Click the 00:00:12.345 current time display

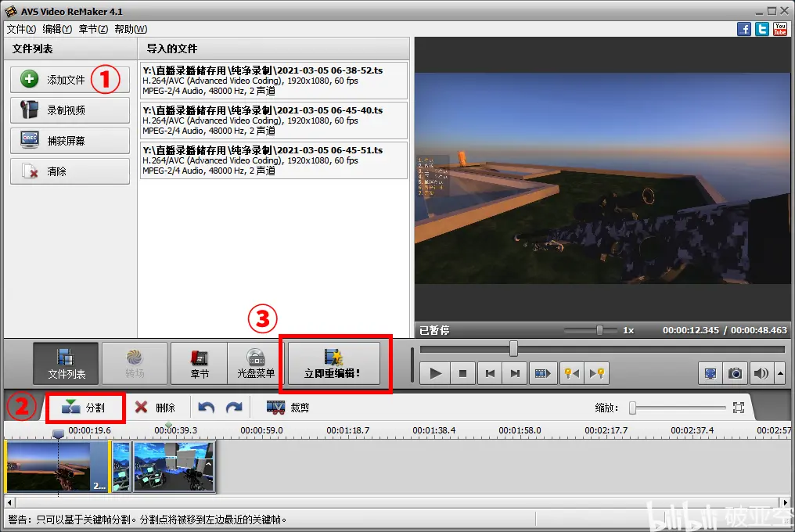click(x=691, y=330)
